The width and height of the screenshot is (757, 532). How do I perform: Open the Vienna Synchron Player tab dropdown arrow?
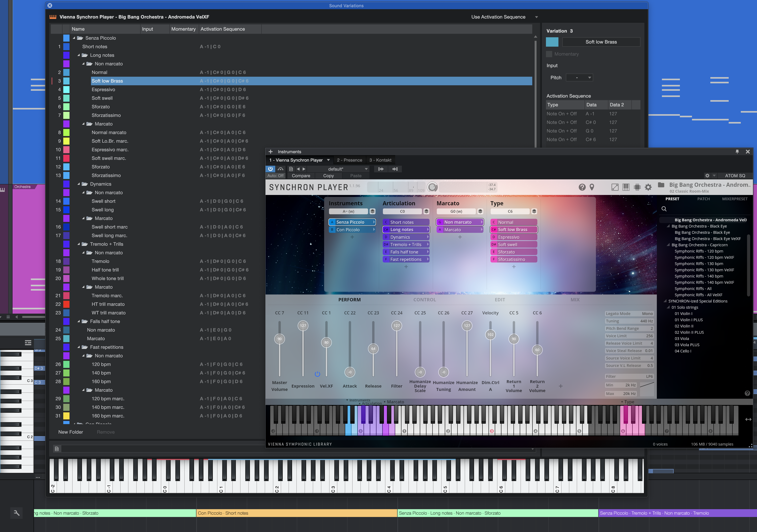(328, 160)
